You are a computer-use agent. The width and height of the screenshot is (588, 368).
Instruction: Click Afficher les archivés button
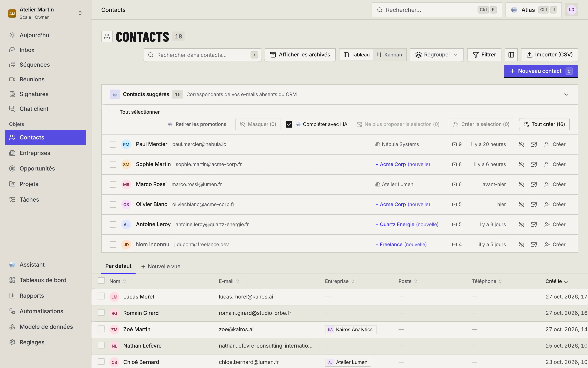(300, 55)
